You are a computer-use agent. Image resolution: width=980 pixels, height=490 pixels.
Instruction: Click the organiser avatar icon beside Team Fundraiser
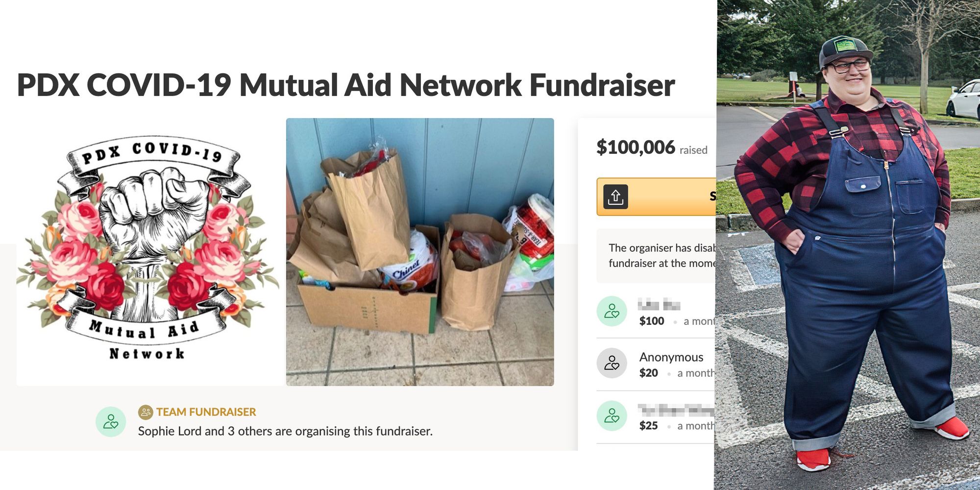pos(111,421)
